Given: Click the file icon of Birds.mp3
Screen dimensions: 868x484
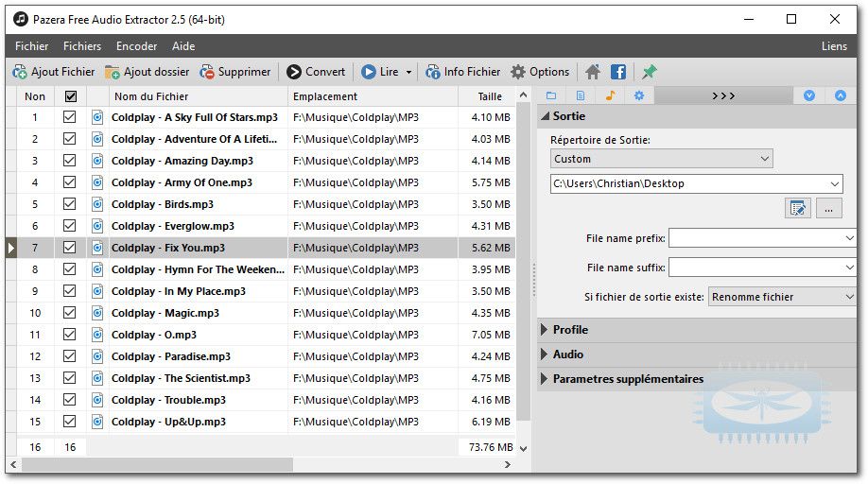Looking at the screenshot, I should click(x=97, y=204).
